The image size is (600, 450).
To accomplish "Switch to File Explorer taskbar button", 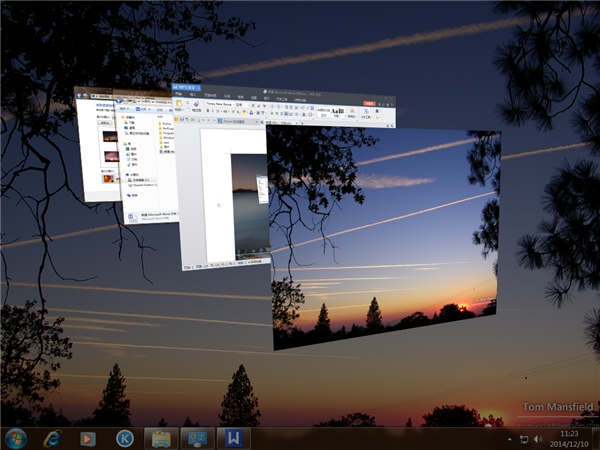I will coord(161,439).
